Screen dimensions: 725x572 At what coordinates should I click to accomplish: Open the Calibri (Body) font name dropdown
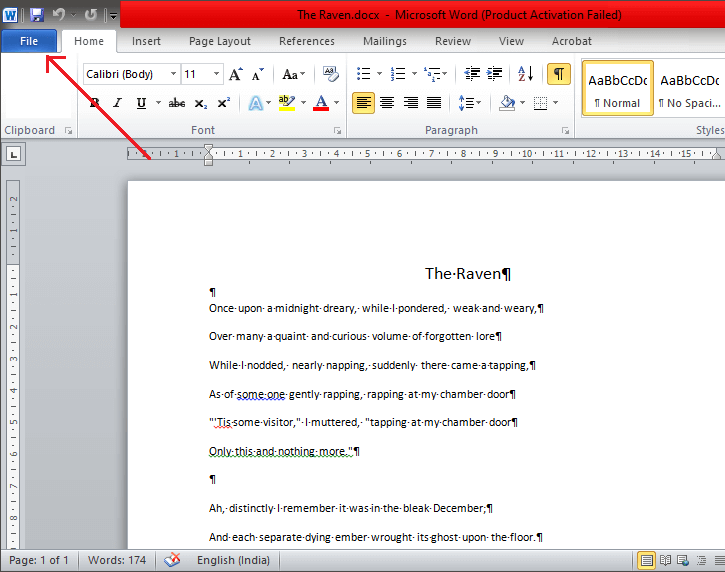click(x=174, y=74)
